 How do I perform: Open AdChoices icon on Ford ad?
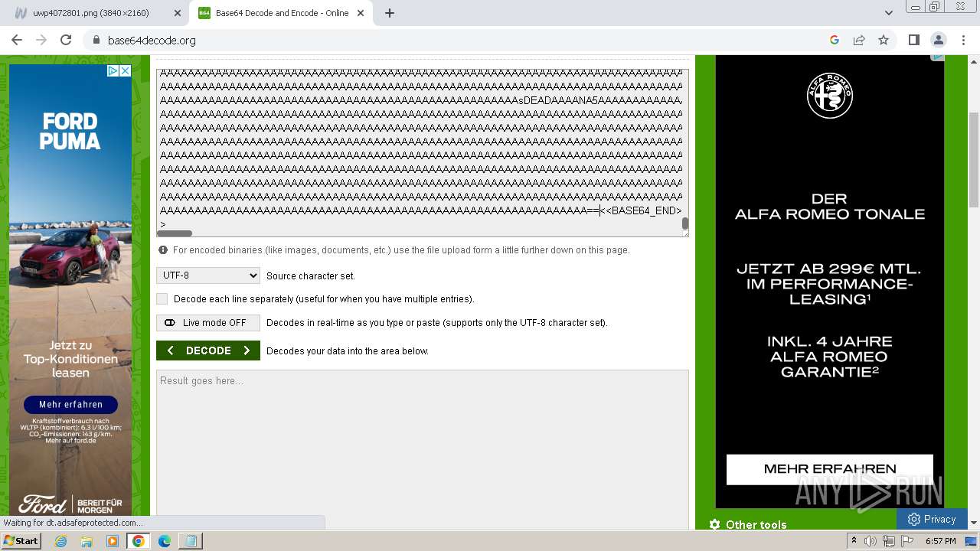click(x=113, y=70)
